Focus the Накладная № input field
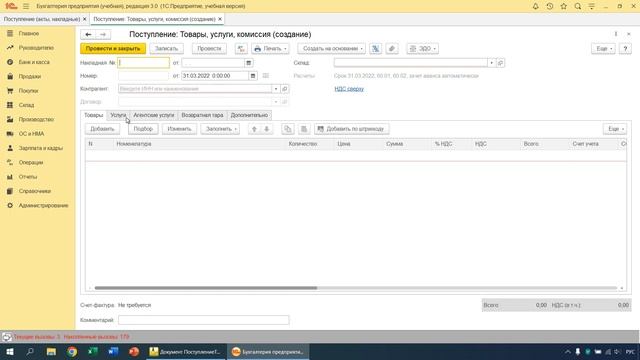 click(144, 63)
